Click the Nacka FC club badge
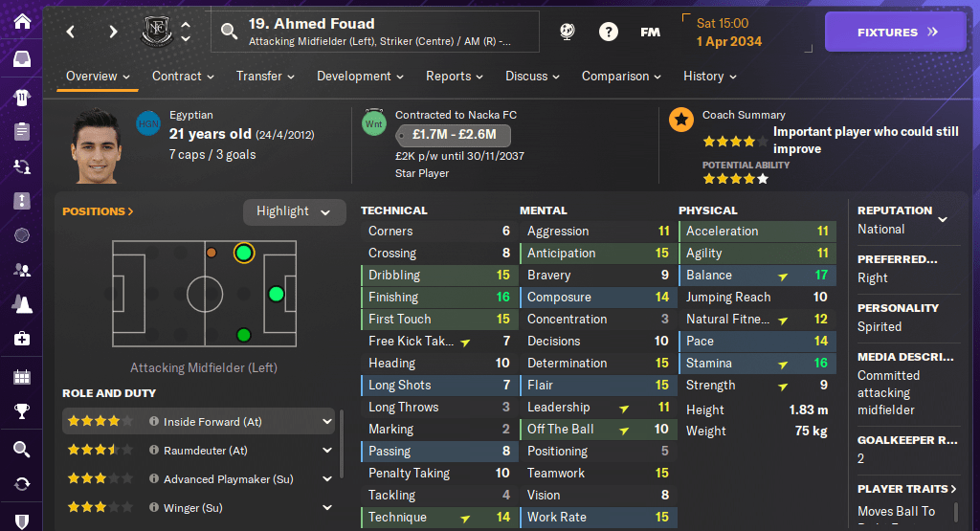Viewport: 980px width, 531px height. point(154,32)
